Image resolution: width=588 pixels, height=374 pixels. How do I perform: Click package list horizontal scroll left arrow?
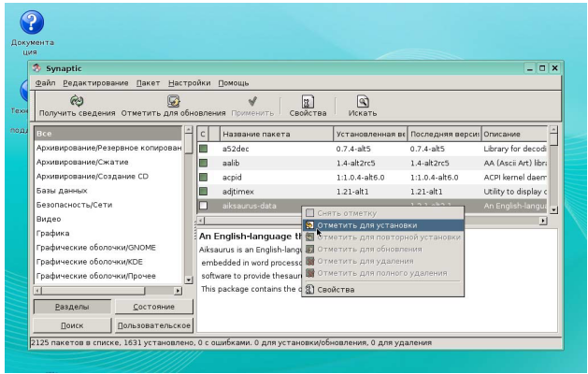coord(201,221)
